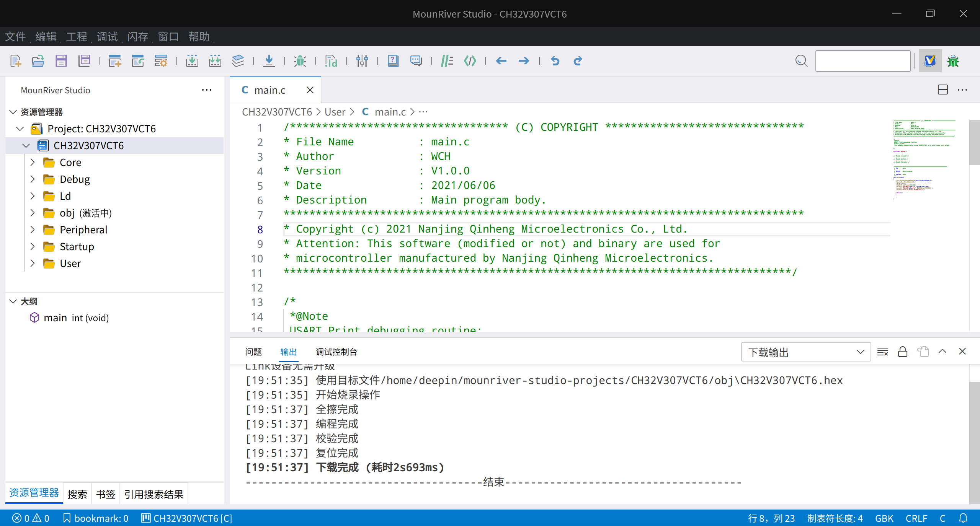Image resolution: width=980 pixels, height=526 pixels.
Task: Click the new file toolbar icon
Action: click(x=16, y=61)
